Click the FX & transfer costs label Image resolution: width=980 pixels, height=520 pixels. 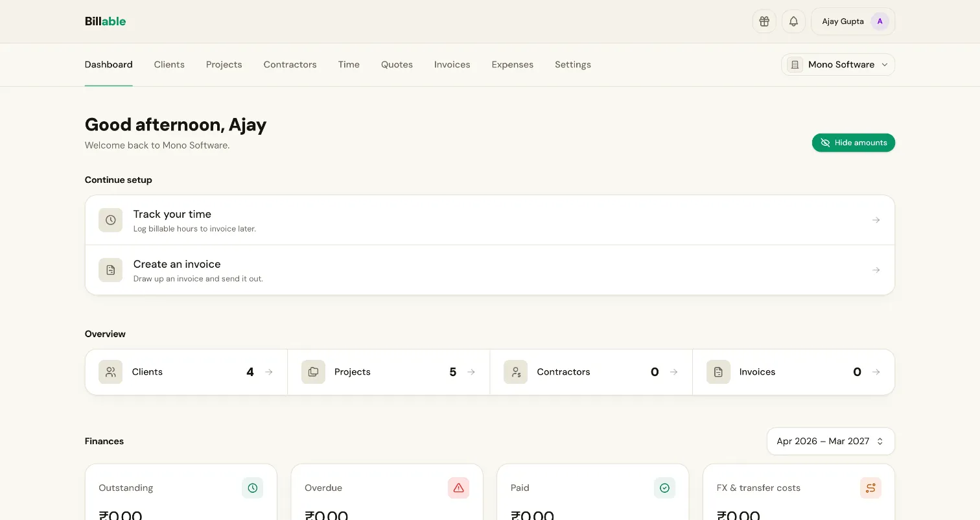point(758,488)
